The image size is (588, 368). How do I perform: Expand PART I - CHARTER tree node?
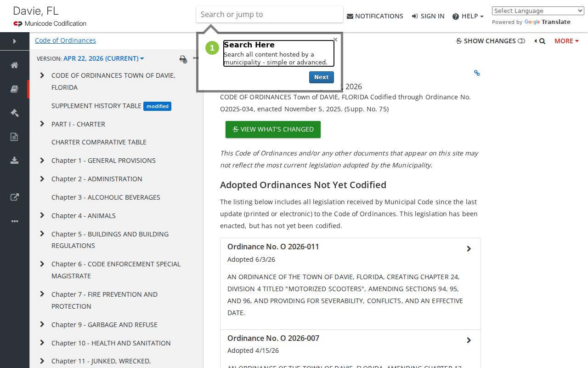pyautogui.click(x=42, y=124)
